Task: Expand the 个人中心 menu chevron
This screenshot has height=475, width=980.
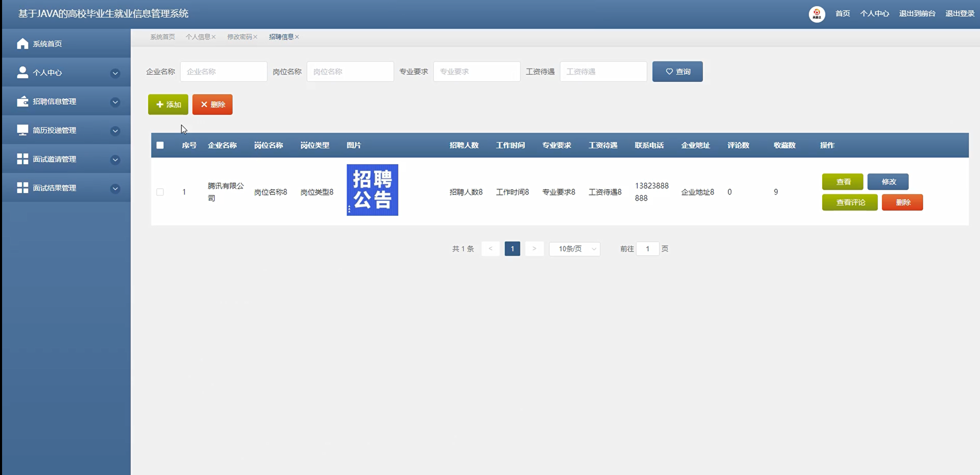Action: click(115, 73)
